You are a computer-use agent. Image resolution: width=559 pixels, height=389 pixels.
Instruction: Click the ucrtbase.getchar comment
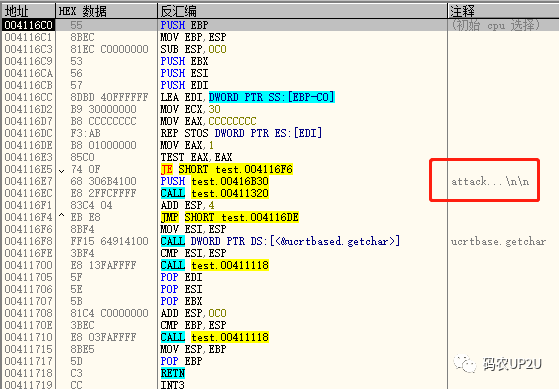pyautogui.click(x=498, y=241)
